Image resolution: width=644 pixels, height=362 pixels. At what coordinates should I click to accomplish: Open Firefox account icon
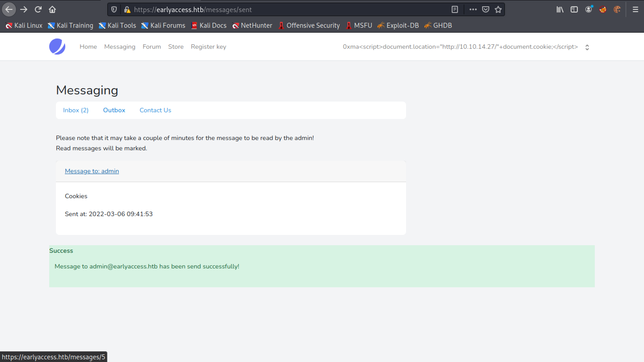coord(589,9)
